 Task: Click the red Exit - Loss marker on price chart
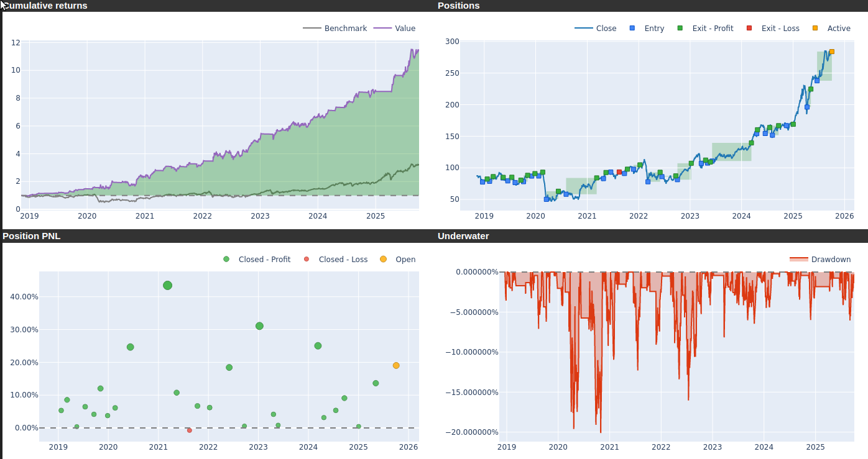tap(619, 172)
